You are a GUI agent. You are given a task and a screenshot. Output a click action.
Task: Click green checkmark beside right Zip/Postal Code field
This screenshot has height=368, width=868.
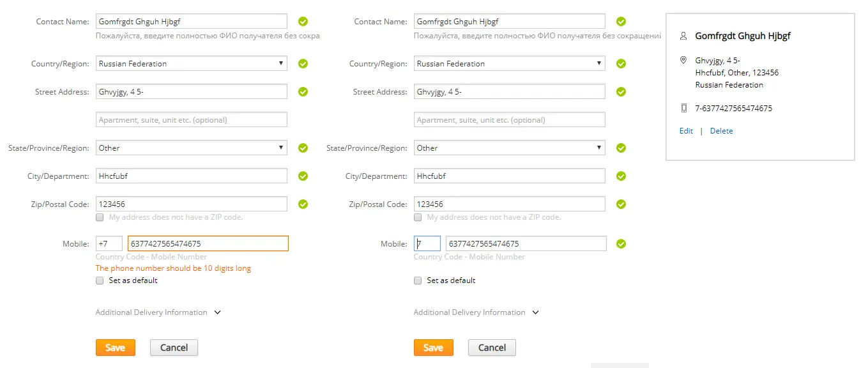pos(621,204)
